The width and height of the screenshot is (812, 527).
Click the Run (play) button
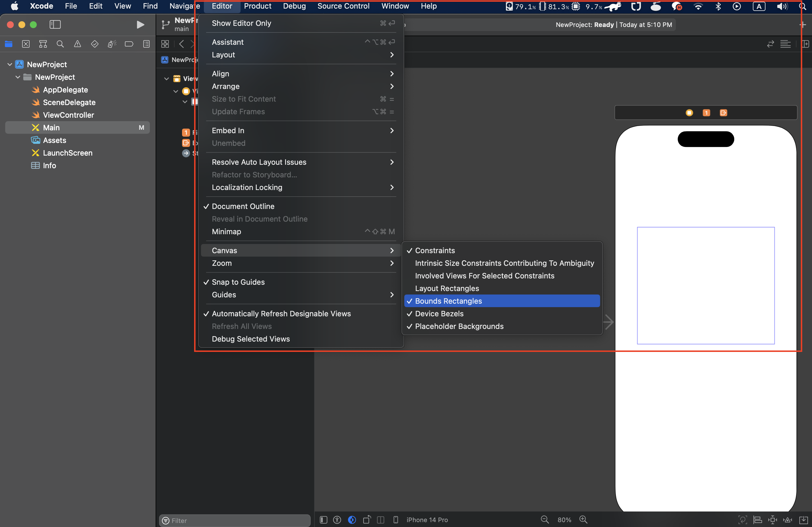tap(140, 25)
